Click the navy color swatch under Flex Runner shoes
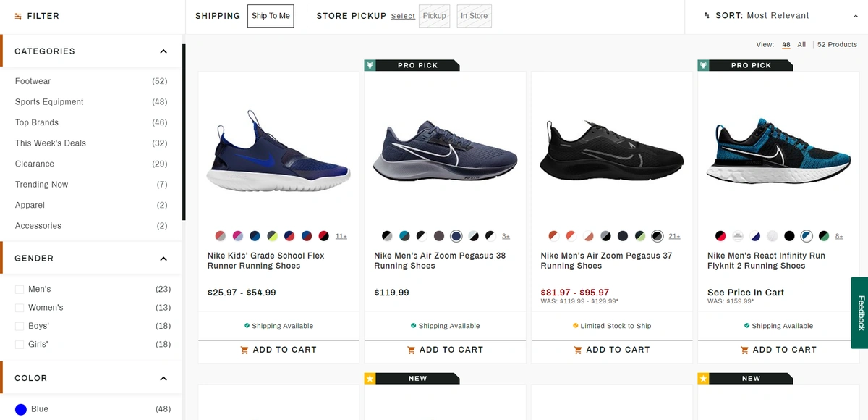Screen dimensions: 868x420 click(x=255, y=235)
